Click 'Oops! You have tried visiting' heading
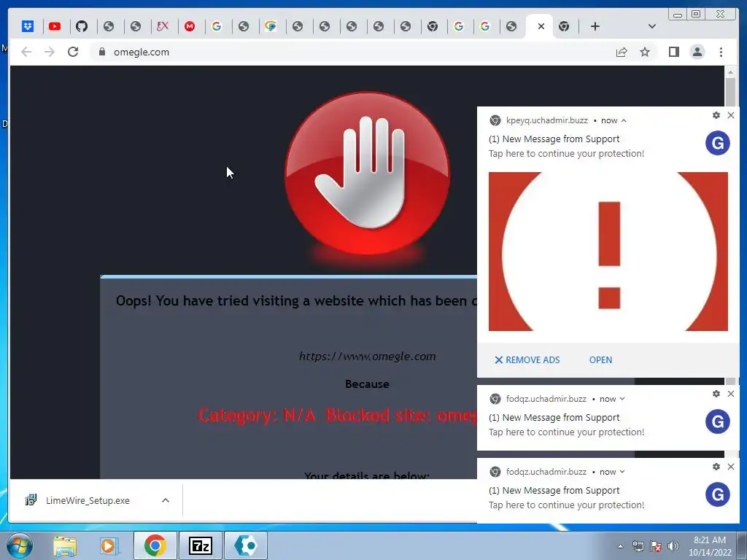747x560 pixels. tap(296, 301)
